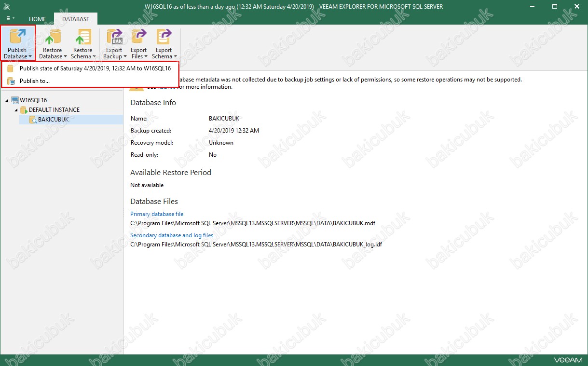Open Secondary database and log files link

click(x=172, y=235)
